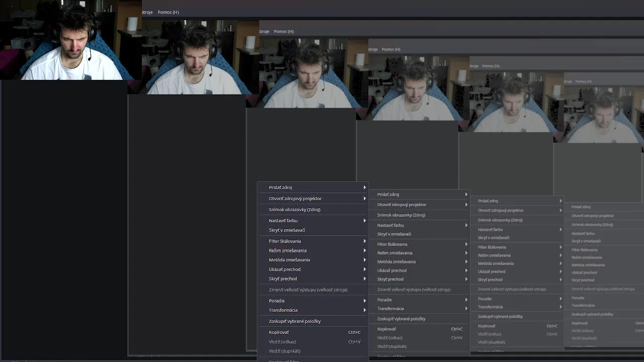644x362 pixels.
Task: Expand arrow beside largest Nastaviť farbu entry
Action: click(x=365, y=221)
